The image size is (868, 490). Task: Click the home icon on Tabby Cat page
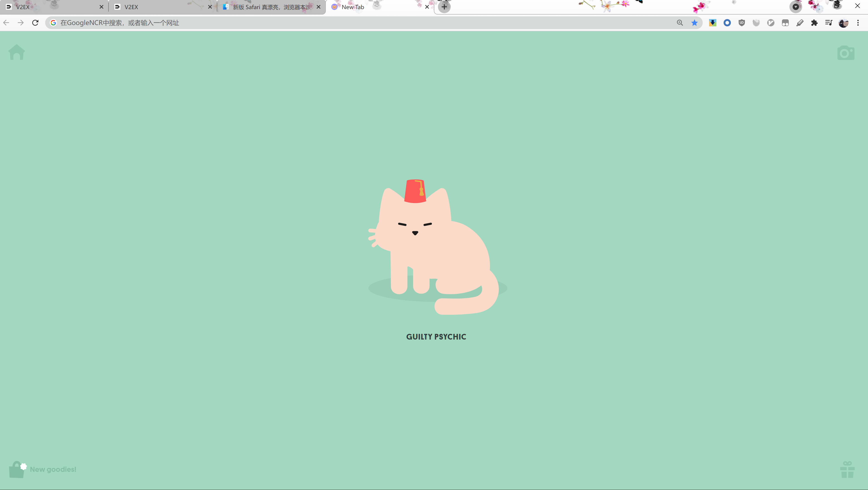(x=17, y=52)
